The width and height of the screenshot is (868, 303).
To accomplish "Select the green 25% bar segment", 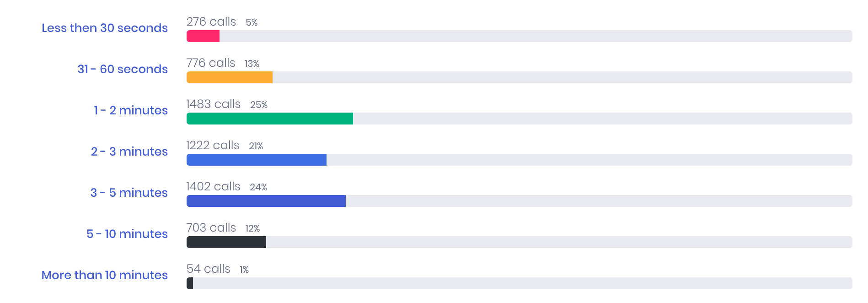I will click(x=270, y=119).
